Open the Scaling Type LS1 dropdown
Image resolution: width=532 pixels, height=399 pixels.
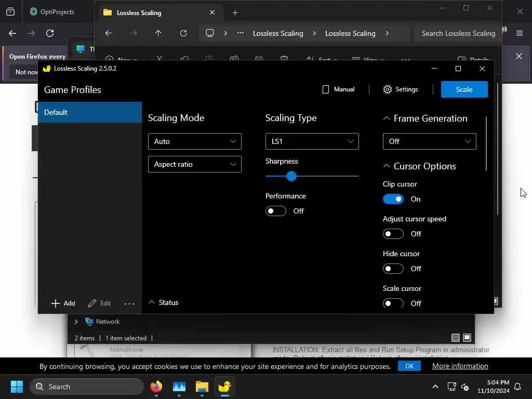click(312, 141)
